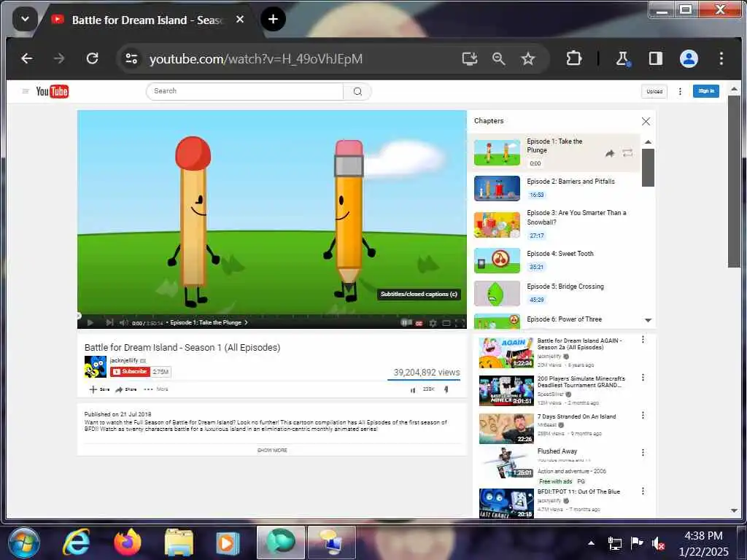Screen dimensions: 747x560
Task: Click the Chapters list scroll-up arrow
Action: (648, 142)
